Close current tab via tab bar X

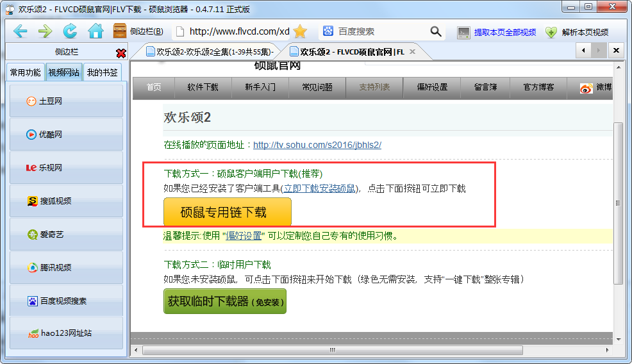[616, 51]
